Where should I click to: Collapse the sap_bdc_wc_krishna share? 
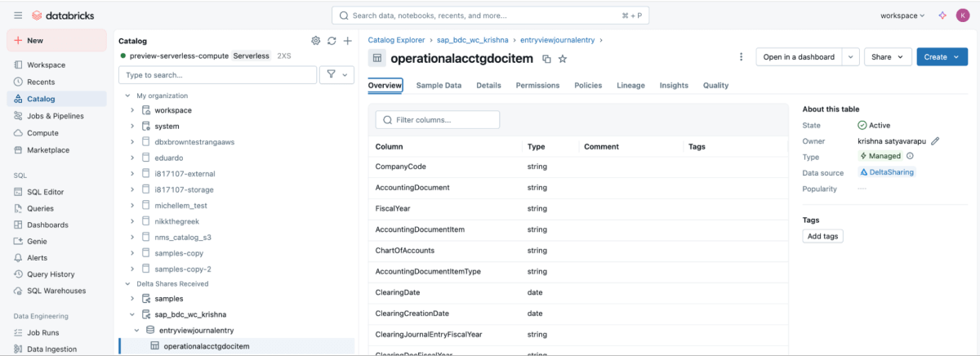point(132,314)
